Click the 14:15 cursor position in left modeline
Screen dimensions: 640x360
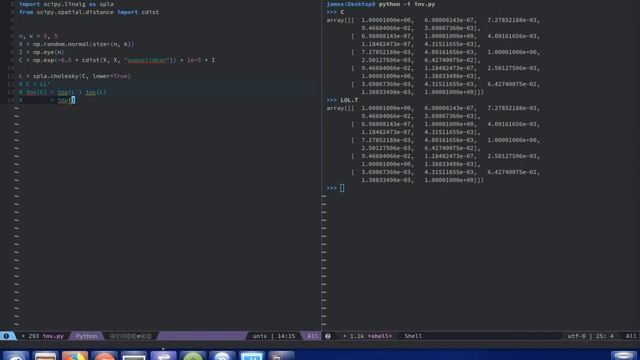[x=286, y=336]
